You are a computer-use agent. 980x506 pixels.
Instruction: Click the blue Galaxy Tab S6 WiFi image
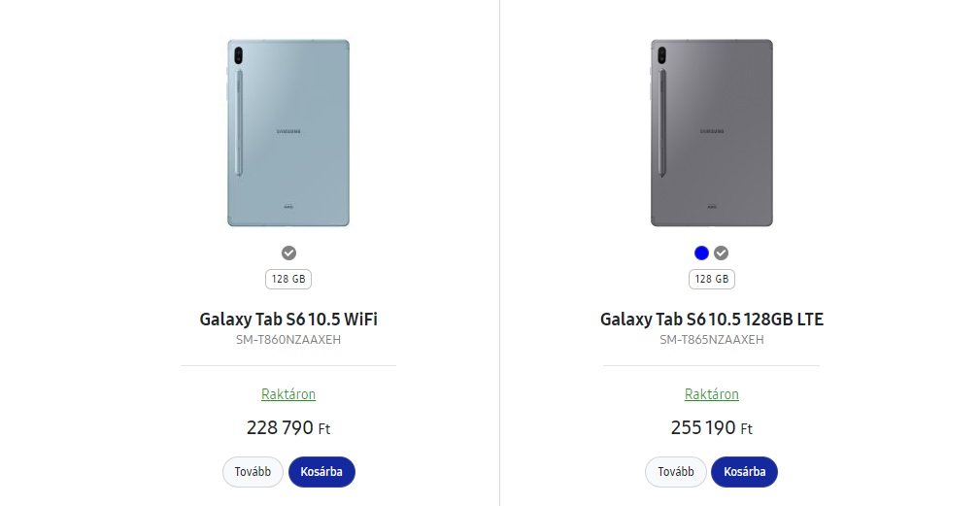(x=288, y=133)
